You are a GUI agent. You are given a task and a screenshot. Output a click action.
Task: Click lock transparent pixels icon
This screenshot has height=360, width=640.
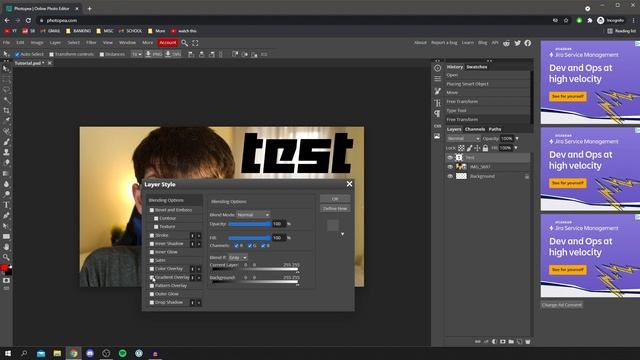[461, 148]
